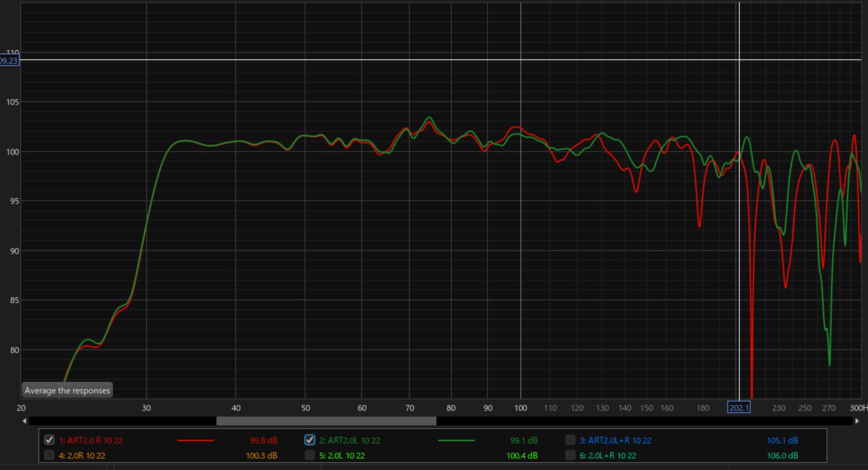This screenshot has height=470, width=868.
Task: Click the 202.1 cursor frequency label
Action: tap(739, 408)
